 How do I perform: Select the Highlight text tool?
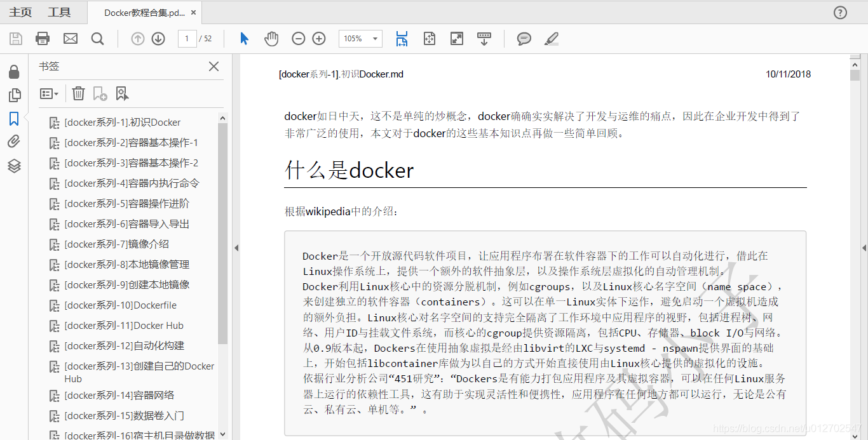click(551, 39)
